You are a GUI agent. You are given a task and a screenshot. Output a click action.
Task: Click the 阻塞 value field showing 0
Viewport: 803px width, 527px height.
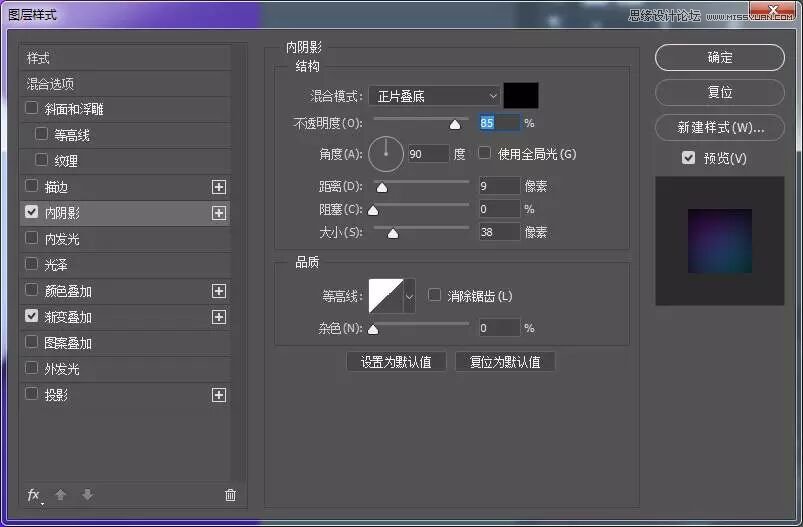pos(499,209)
